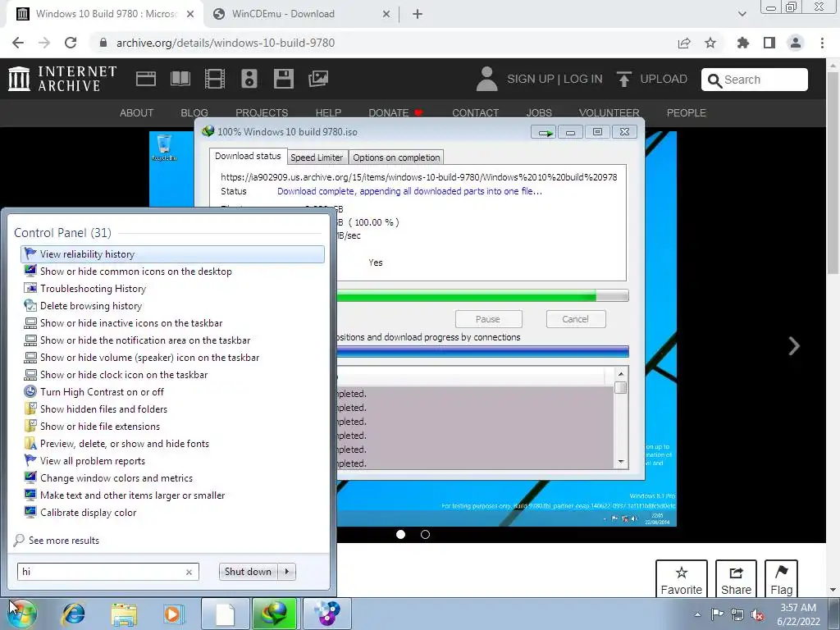Image resolution: width=840 pixels, height=630 pixels.
Task: Click the user avatar next to Sign Up
Action: (486, 79)
